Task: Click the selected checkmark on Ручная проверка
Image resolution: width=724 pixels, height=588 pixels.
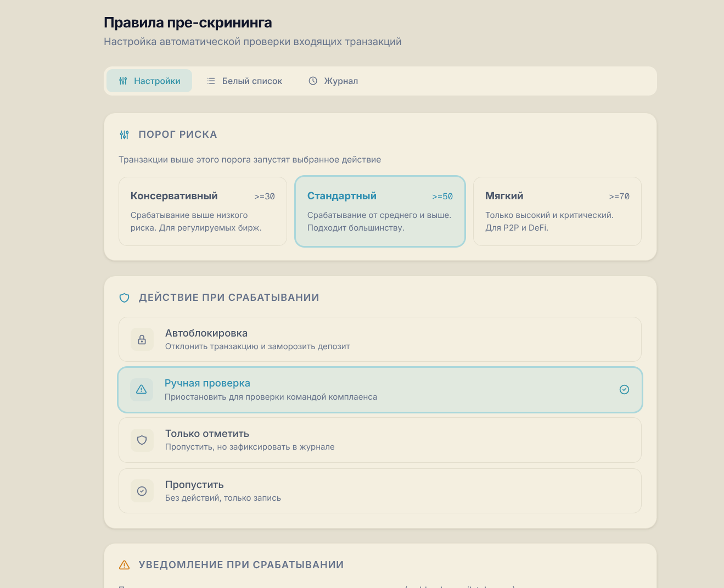Action: [624, 389]
